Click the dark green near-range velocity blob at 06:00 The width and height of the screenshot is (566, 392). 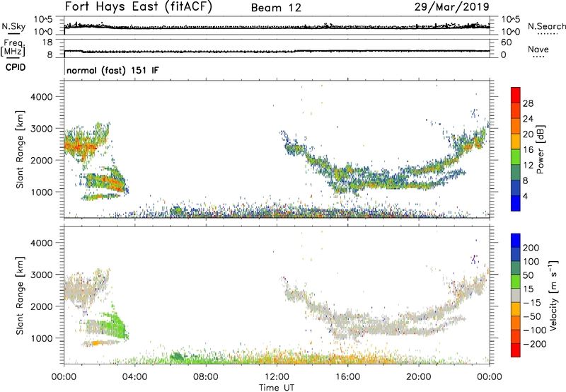click(x=178, y=357)
